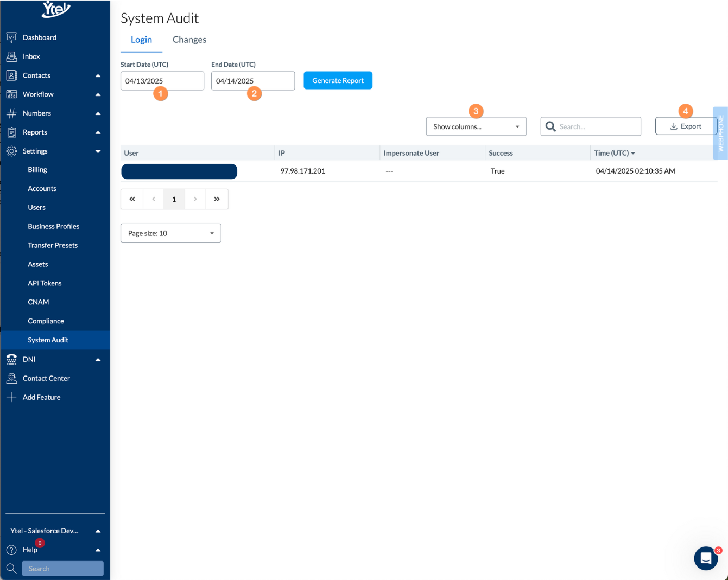This screenshot has width=728, height=580.
Task: Collapse the Settings menu arrow
Action: click(x=98, y=151)
